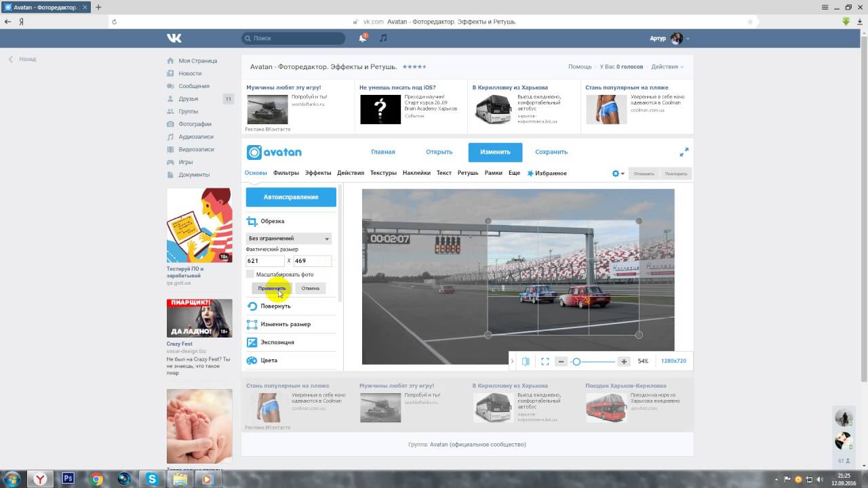Enable the 'Масштабировать фото' checkbox
The height and width of the screenshot is (488, 868).
(250, 274)
